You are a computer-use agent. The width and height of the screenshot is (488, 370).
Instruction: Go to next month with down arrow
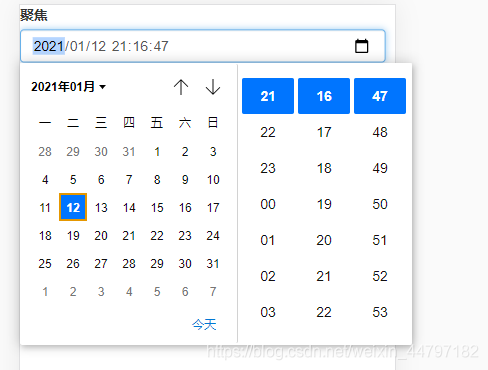[x=213, y=87]
